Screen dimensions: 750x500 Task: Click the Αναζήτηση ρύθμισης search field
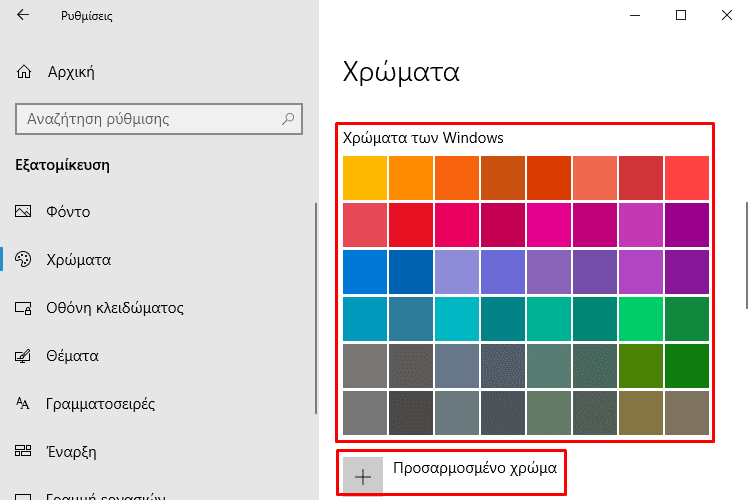pos(159,119)
